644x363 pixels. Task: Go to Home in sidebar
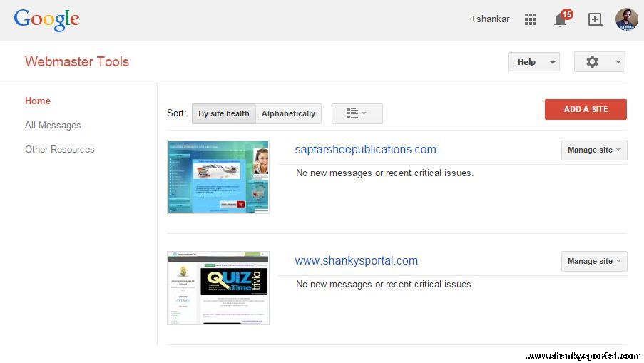click(38, 101)
